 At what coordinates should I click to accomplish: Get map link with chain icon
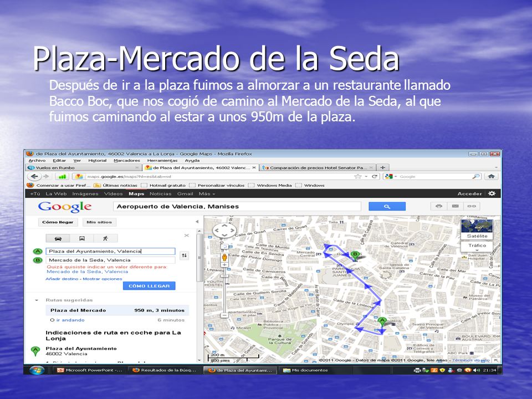click(472, 206)
